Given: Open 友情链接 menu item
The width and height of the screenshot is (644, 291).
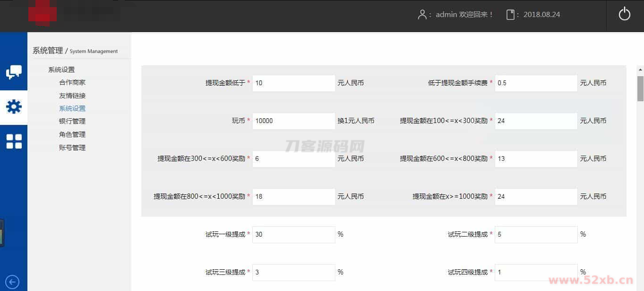Looking at the screenshot, I should (x=72, y=96).
